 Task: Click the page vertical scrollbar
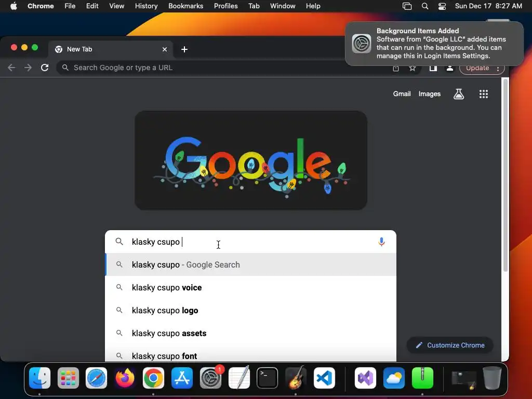(x=505, y=175)
